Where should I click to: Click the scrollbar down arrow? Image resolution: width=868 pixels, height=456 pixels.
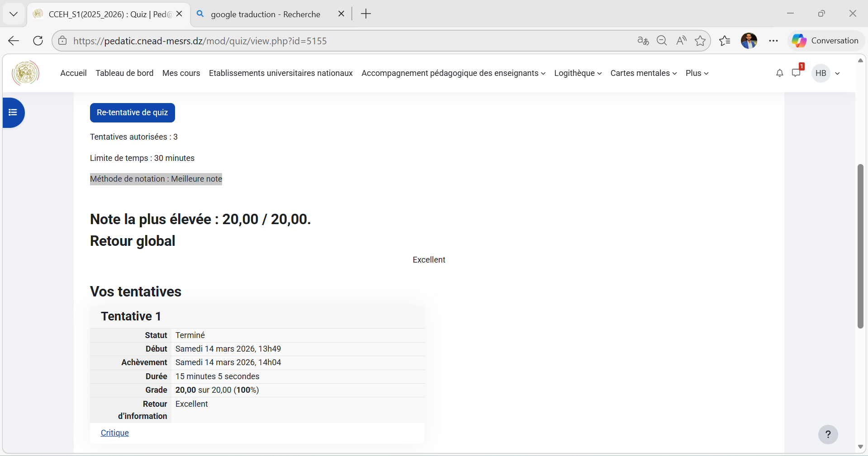click(860, 447)
